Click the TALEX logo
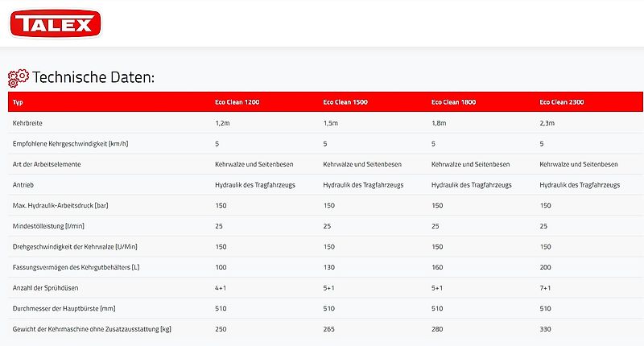Image resolution: width=644 pixels, height=346 pixels. 56,23
